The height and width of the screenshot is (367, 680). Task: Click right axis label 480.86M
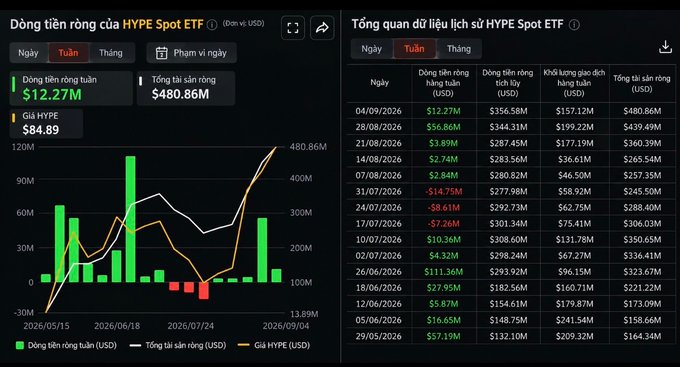point(308,147)
